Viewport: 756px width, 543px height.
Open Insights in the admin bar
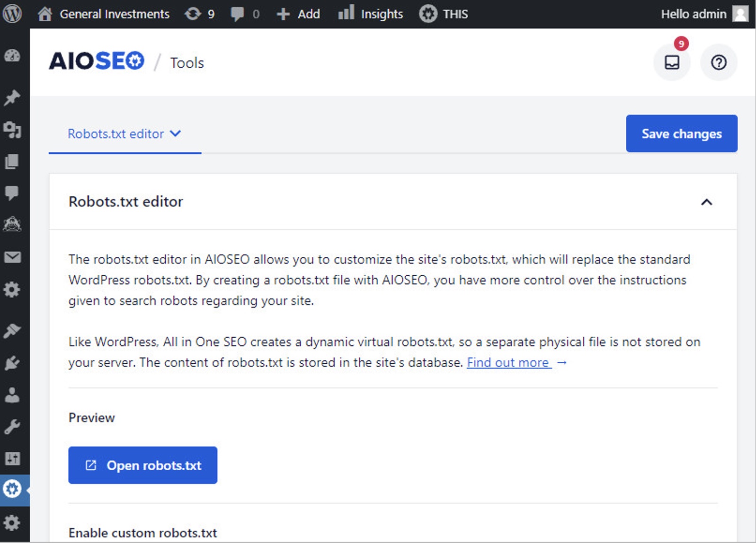click(x=371, y=14)
